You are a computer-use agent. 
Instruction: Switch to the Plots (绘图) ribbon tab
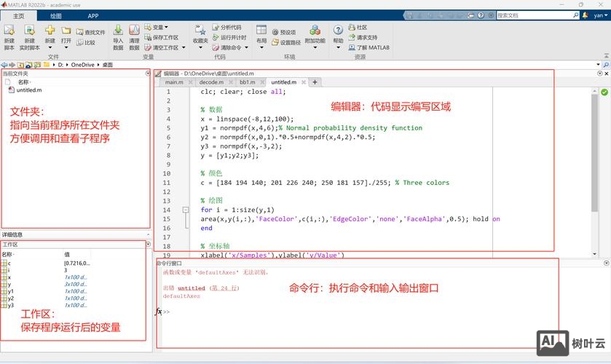pyautogui.click(x=56, y=15)
